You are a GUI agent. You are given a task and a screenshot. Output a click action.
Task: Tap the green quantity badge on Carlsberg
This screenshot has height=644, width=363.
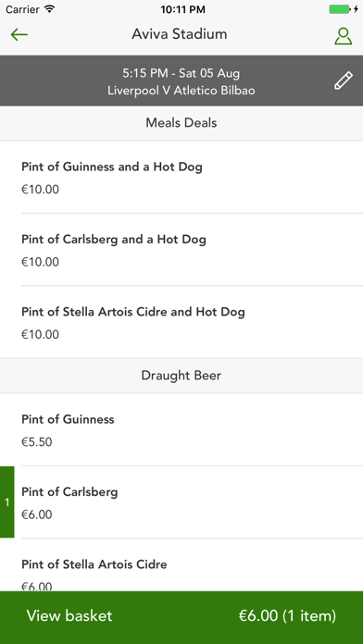[7, 502]
